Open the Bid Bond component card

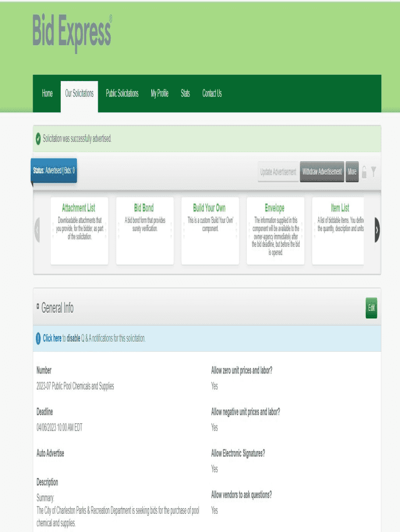tap(144, 230)
